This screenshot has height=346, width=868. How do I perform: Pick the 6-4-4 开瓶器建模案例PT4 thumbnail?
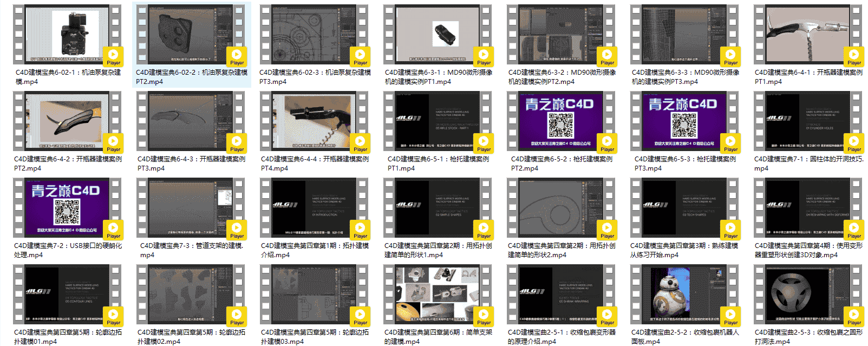pos(315,121)
